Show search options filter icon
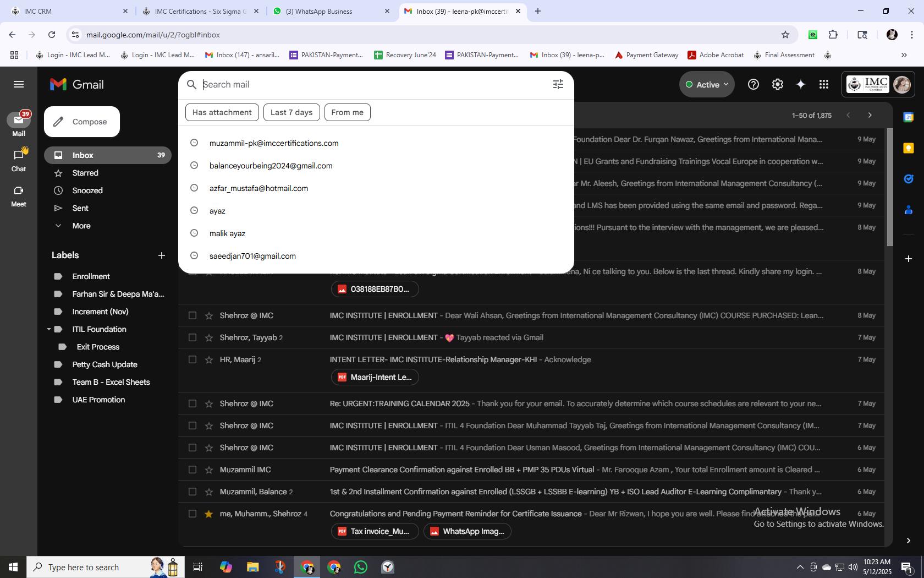 click(558, 84)
